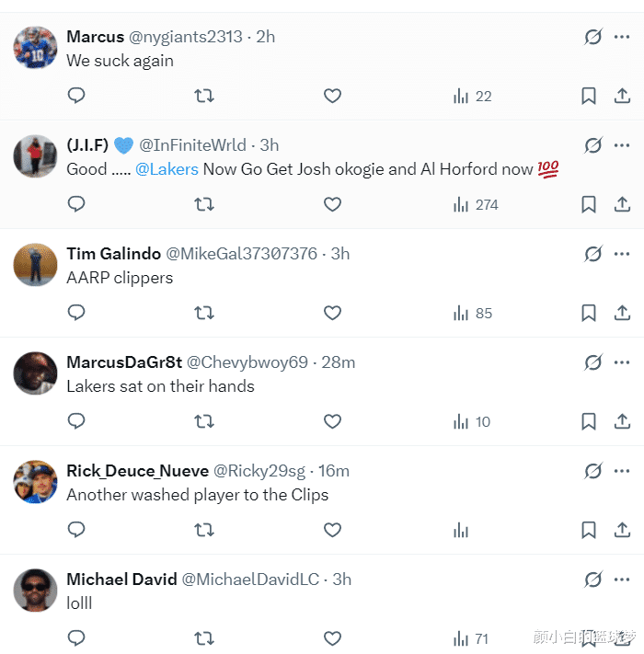The width and height of the screenshot is (644, 654).
Task: Share the (J.I.F) tweet
Action: 622,204
